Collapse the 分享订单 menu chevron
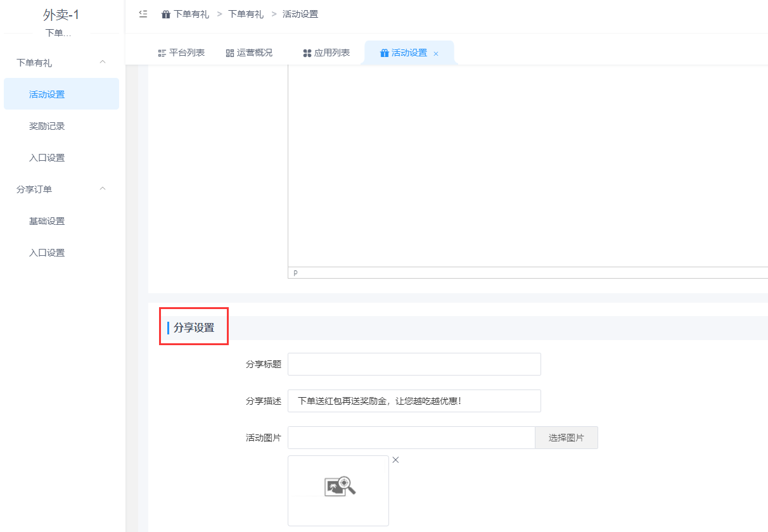 coord(103,189)
